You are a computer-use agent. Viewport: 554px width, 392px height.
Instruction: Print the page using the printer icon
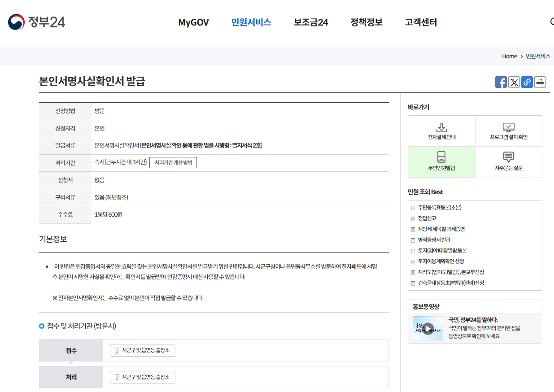pyautogui.click(x=540, y=82)
